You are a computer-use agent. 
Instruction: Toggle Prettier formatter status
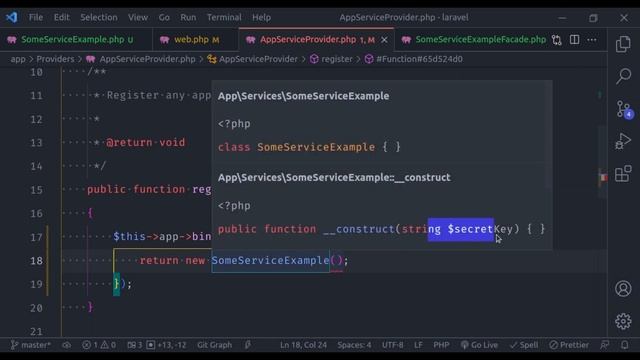click(569, 345)
